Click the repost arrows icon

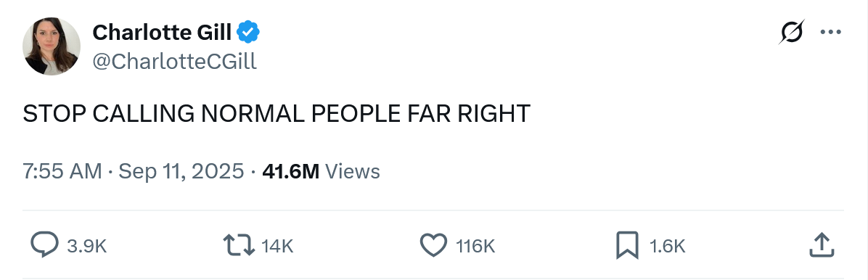point(239,245)
